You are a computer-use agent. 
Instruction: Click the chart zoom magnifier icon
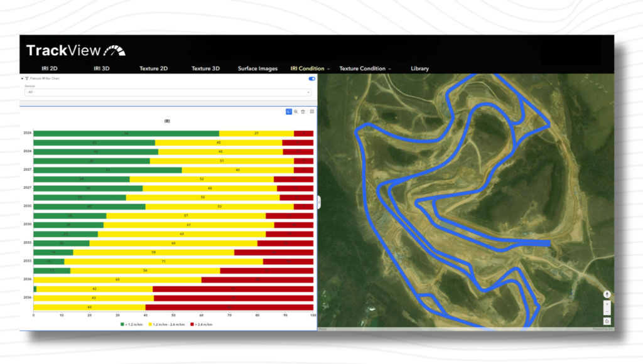(x=296, y=111)
